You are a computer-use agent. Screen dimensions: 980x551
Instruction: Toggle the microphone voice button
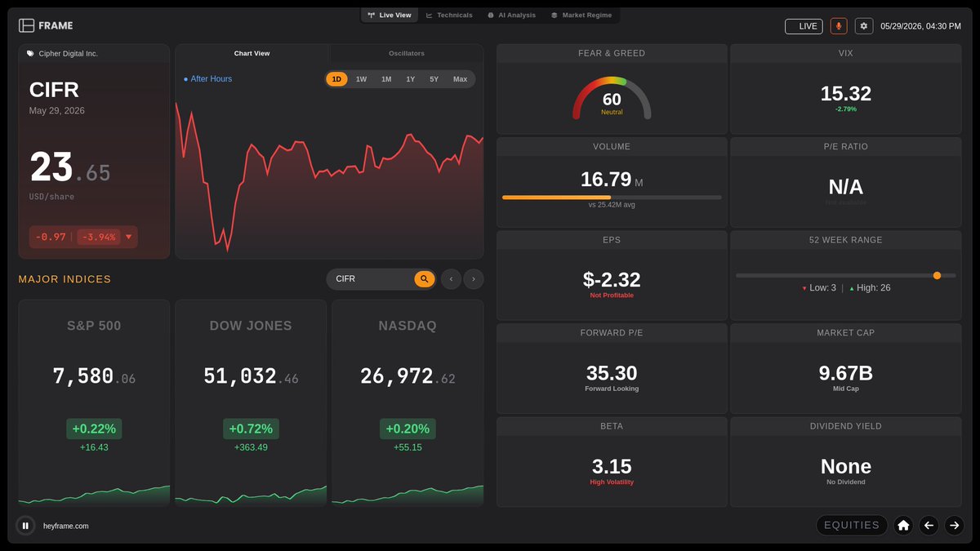[839, 26]
